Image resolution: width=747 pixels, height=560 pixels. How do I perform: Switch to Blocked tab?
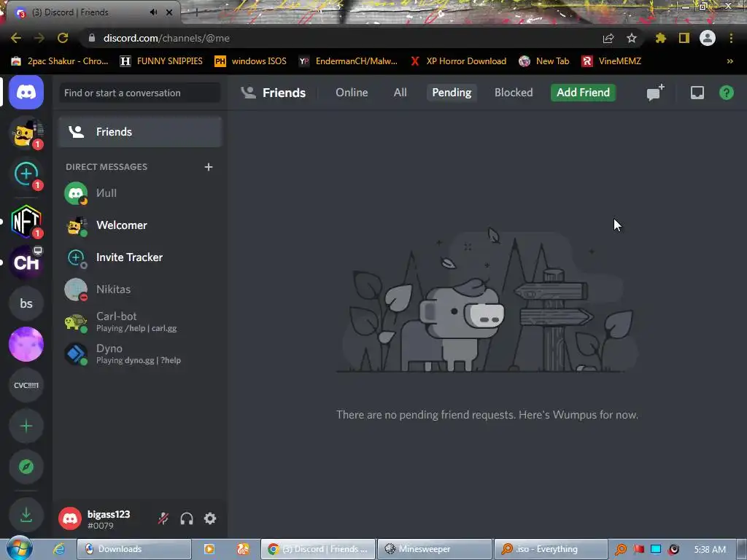pos(514,93)
